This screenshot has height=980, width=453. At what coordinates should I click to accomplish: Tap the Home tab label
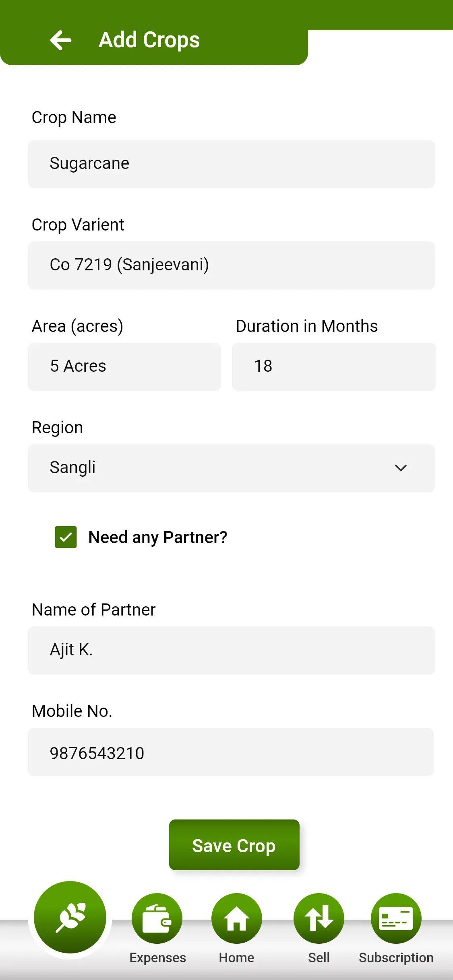[x=237, y=958]
